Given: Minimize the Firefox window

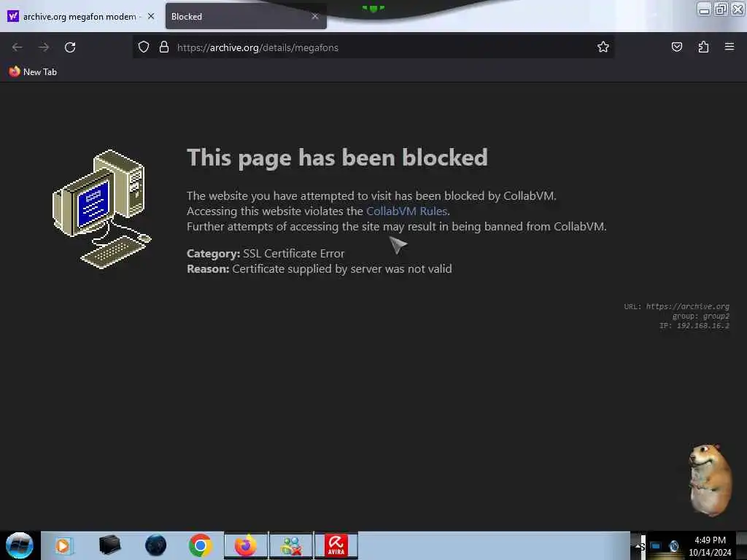Looking at the screenshot, I should pyautogui.click(x=704, y=9).
